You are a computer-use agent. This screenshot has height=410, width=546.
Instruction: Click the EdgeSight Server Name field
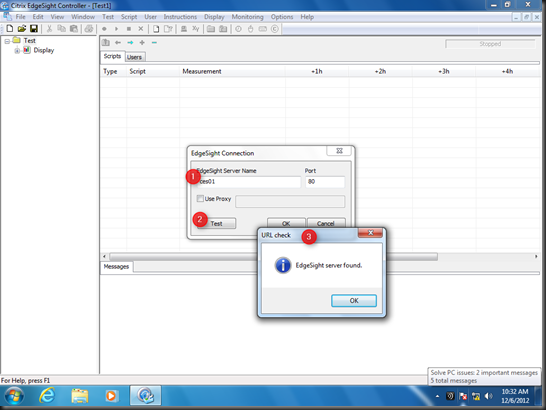[x=248, y=182]
